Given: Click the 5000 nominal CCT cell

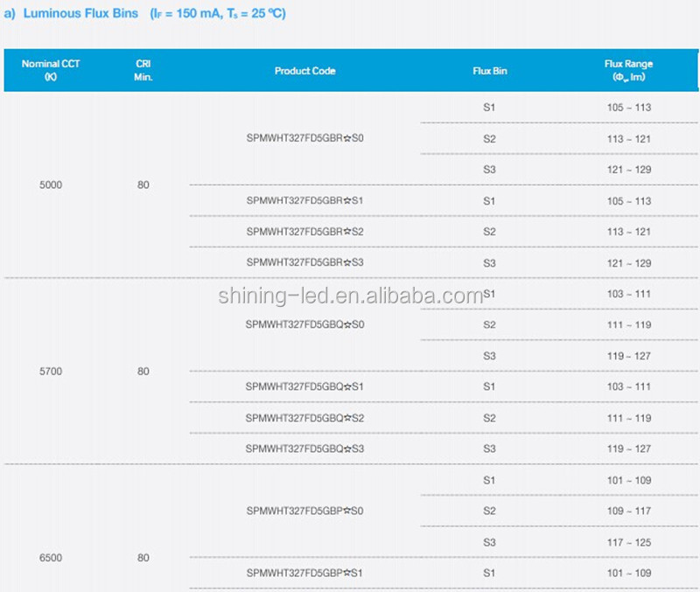Looking at the screenshot, I should (51, 185).
